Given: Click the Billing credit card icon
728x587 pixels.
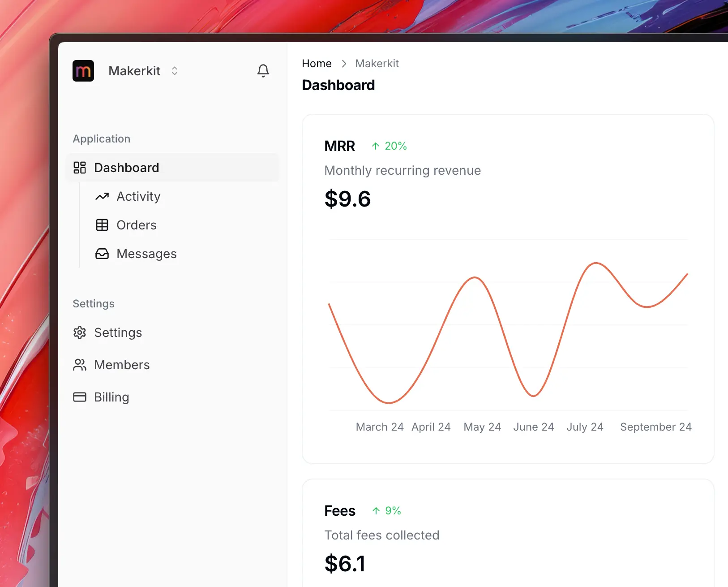Looking at the screenshot, I should [80, 397].
